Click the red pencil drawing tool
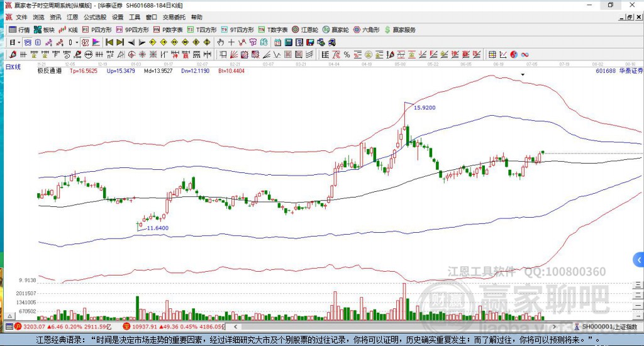Image resolution: width=644 pixels, height=346 pixels. pos(13,54)
